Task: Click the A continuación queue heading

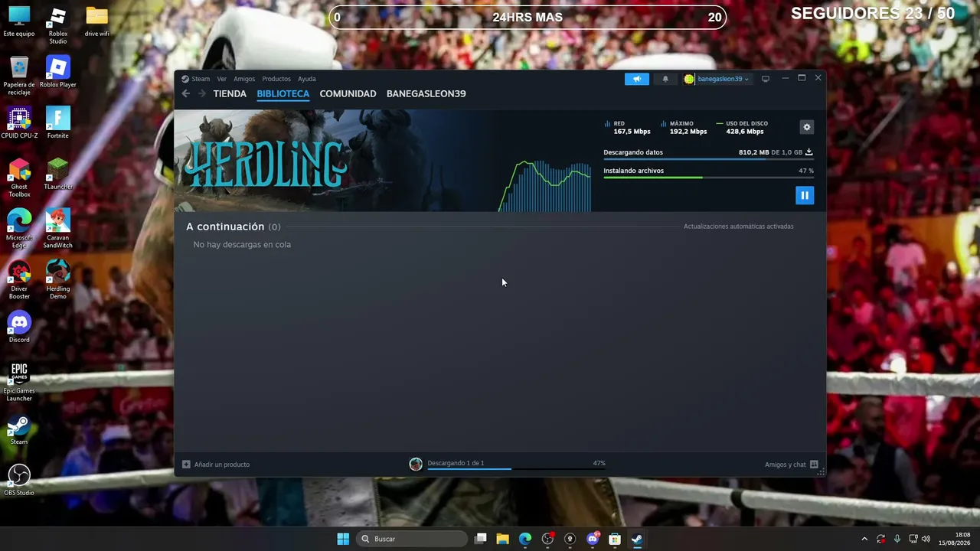Action: pos(234,227)
